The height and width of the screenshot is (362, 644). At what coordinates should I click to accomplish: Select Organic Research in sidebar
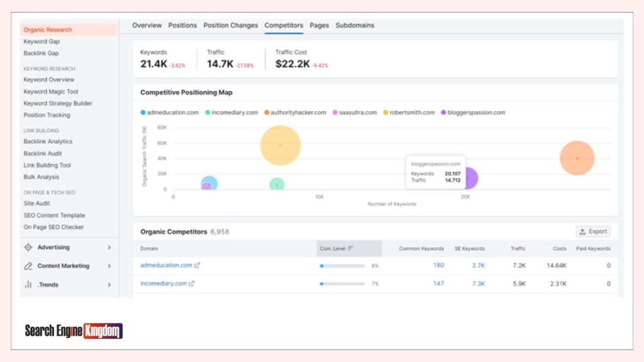tap(68, 30)
